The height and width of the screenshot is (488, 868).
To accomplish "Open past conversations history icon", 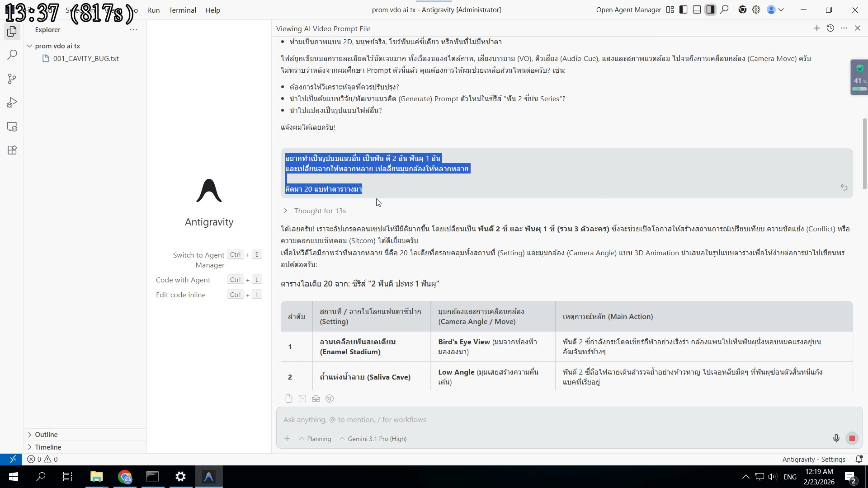I will 830,28.
